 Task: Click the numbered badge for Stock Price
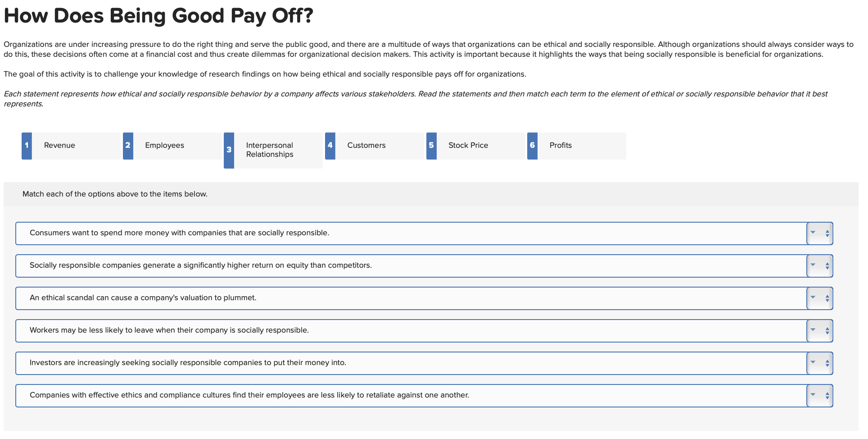pos(431,145)
